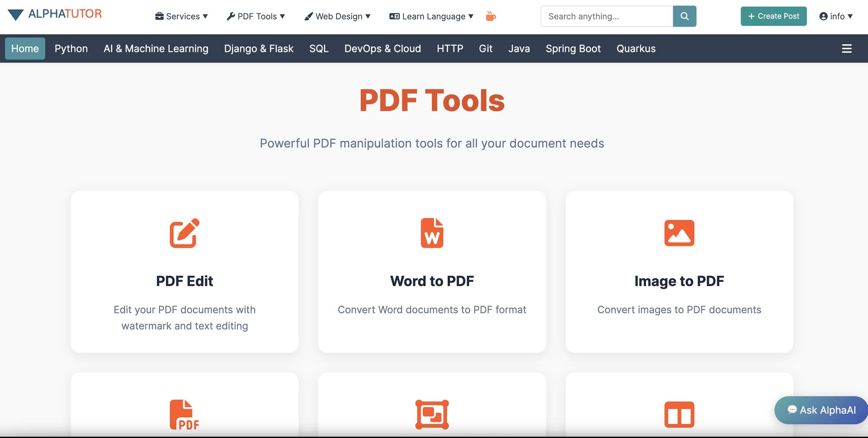The image size is (868, 438).
Task: Select the Home tab
Action: tap(25, 49)
